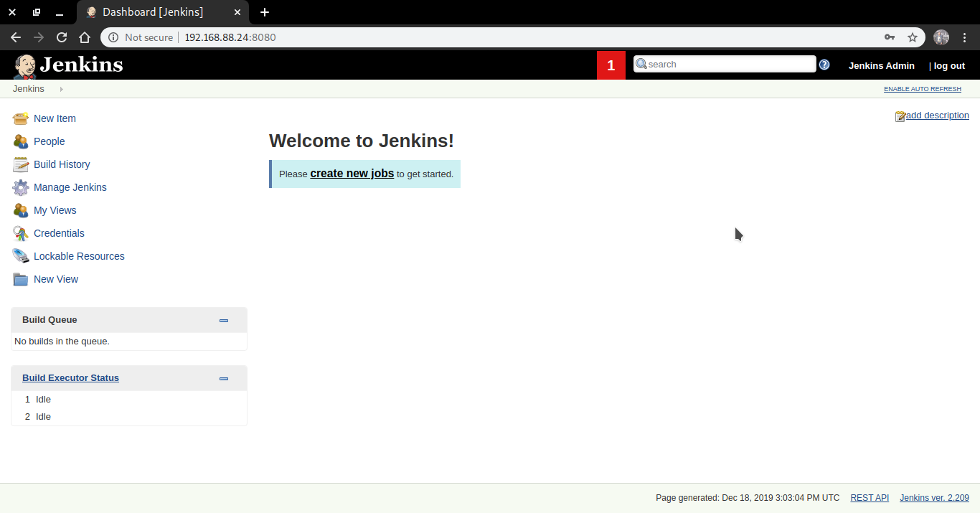Click the Jenkins breadcrumb link

pos(29,89)
